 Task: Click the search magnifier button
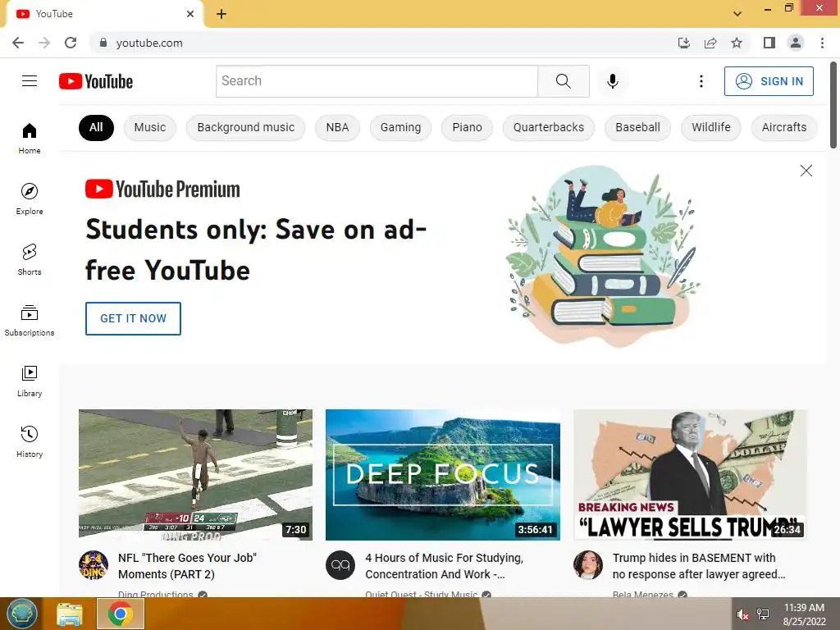(x=563, y=81)
